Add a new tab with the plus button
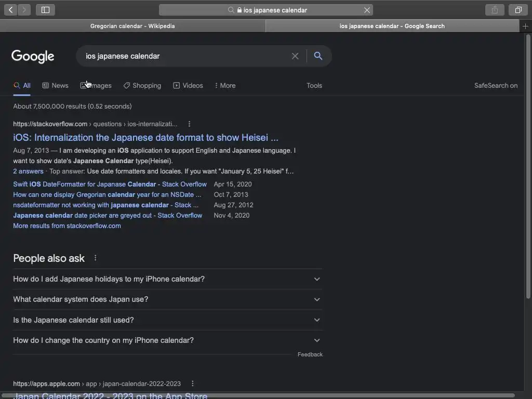 coord(526,26)
